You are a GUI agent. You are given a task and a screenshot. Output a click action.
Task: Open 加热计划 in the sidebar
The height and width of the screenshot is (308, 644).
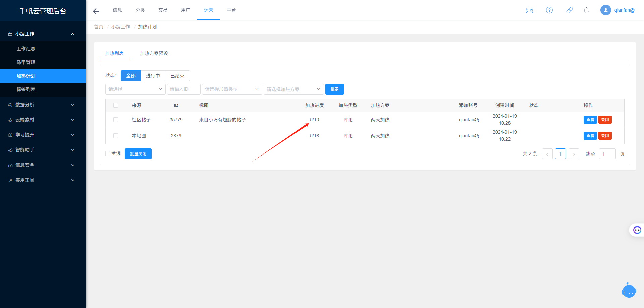[x=43, y=76]
